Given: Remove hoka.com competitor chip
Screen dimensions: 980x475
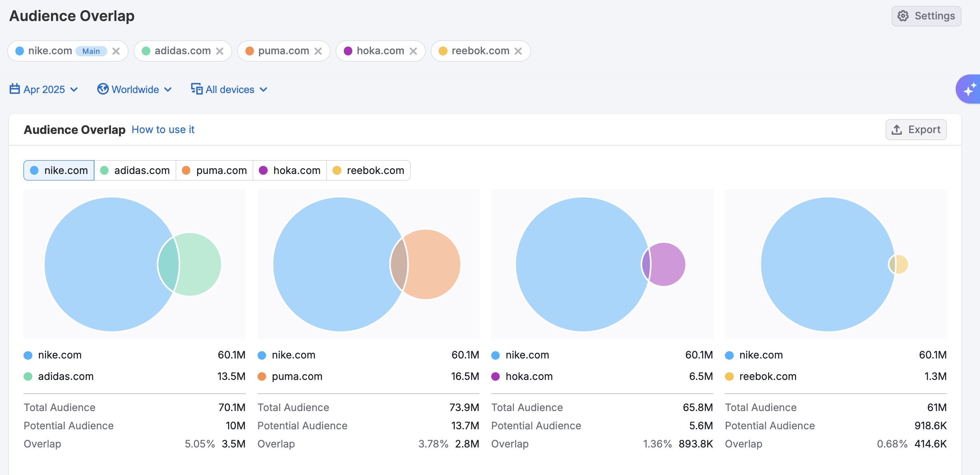Looking at the screenshot, I should point(413,51).
